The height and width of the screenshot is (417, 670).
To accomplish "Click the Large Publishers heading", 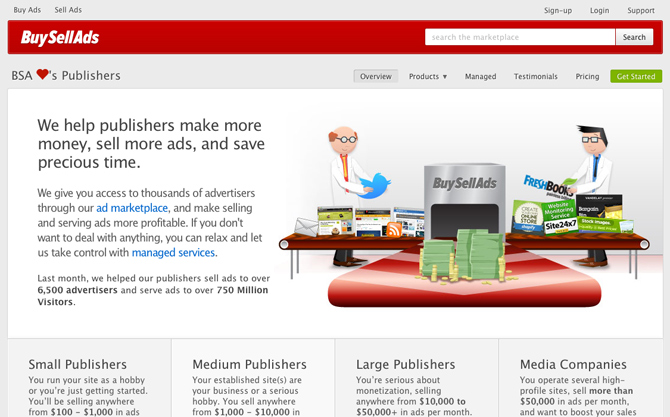I will click(406, 364).
